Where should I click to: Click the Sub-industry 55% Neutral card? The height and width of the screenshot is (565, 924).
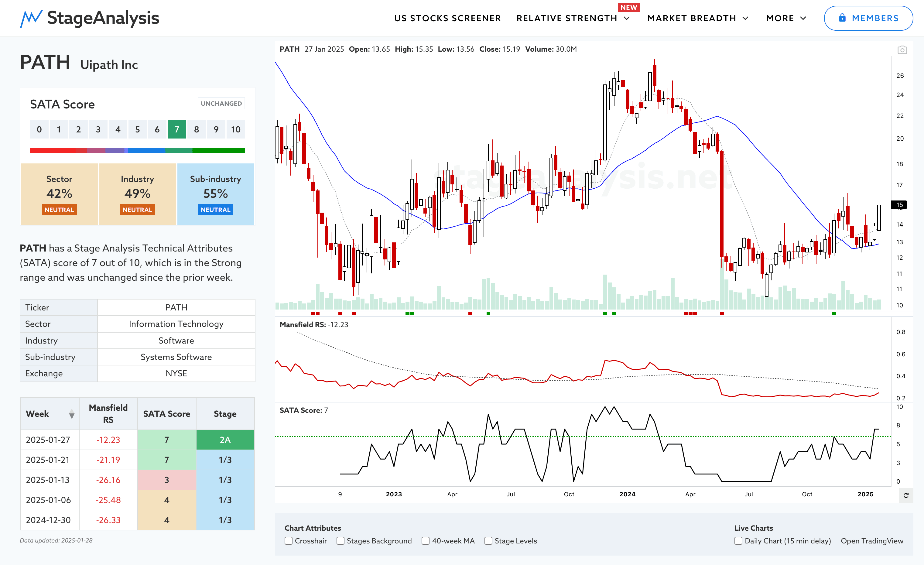216,194
